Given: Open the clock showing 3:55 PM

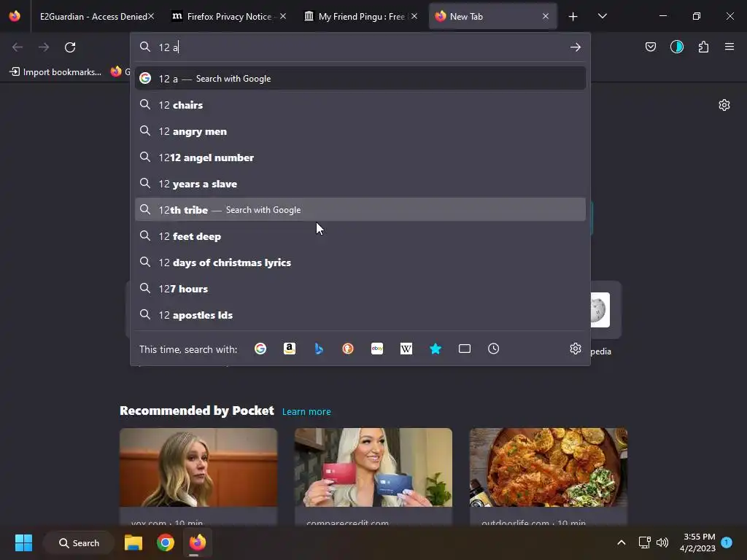Looking at the screenshot, I should (x=697, y=542).
